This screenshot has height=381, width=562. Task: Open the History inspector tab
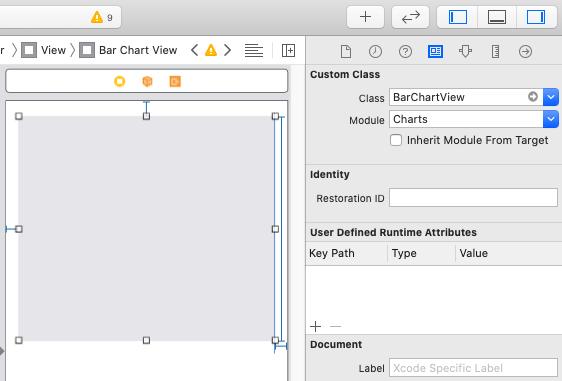tap(375, 51)
